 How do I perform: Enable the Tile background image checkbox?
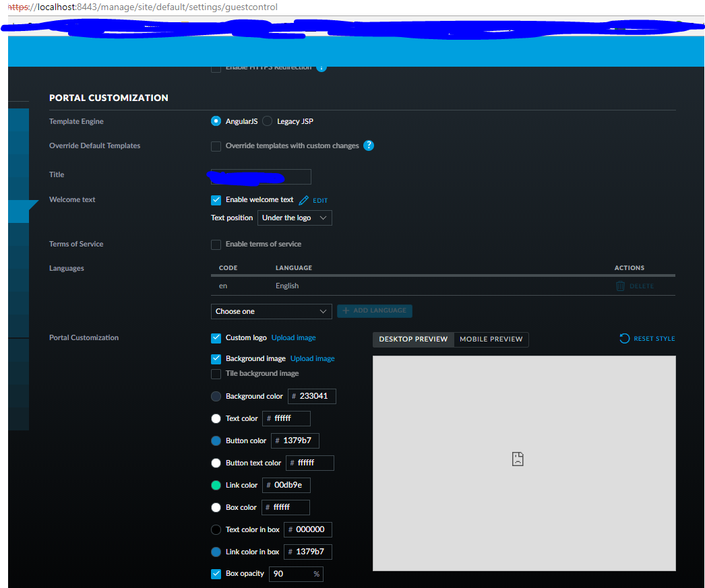pos(216,373)
